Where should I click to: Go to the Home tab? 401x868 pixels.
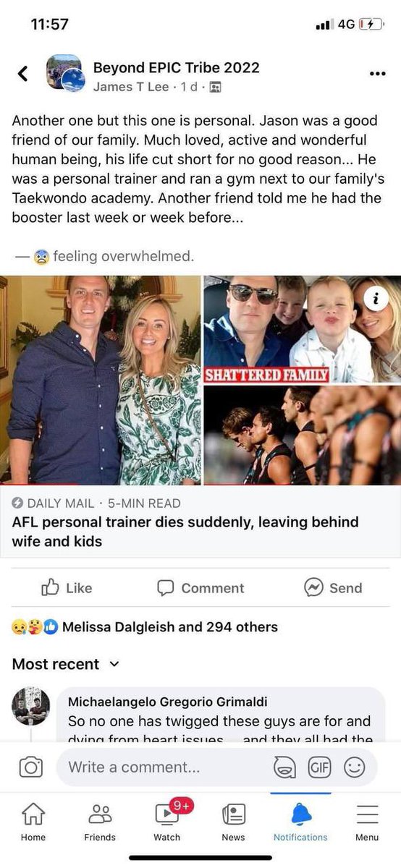point(33,822)
